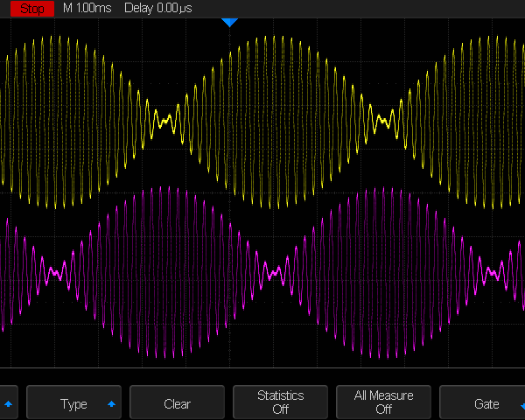The width and height of the screenshot is (525, 420).
Task: Select the M 1.00ms timebase readout
Action: pos(88,8)
